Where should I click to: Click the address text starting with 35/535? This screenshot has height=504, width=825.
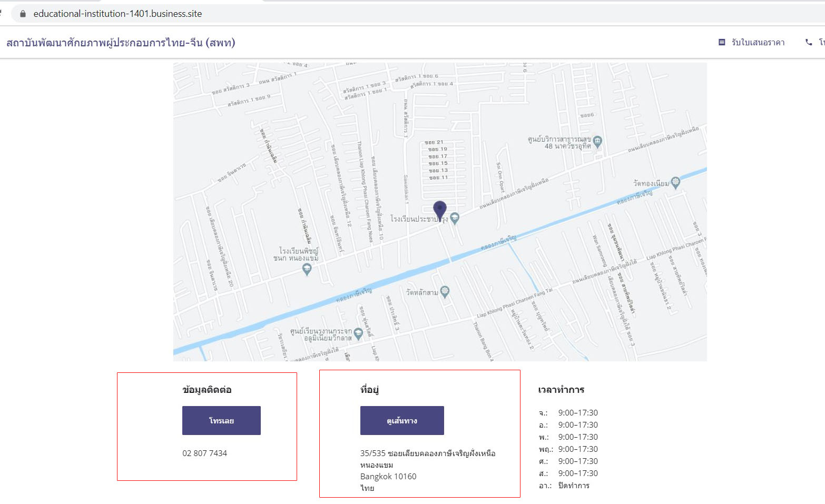(x=427, y=453)
